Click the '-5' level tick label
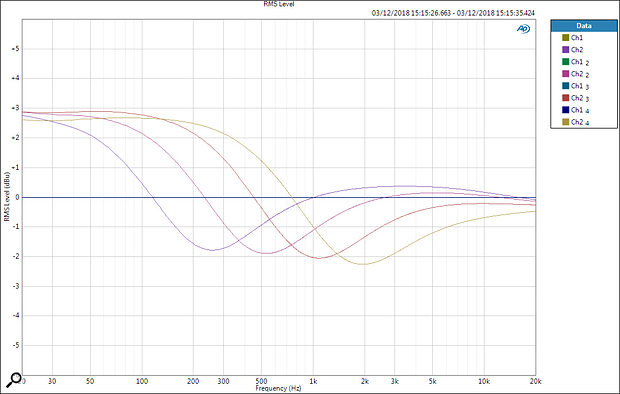 click(15, 345)
